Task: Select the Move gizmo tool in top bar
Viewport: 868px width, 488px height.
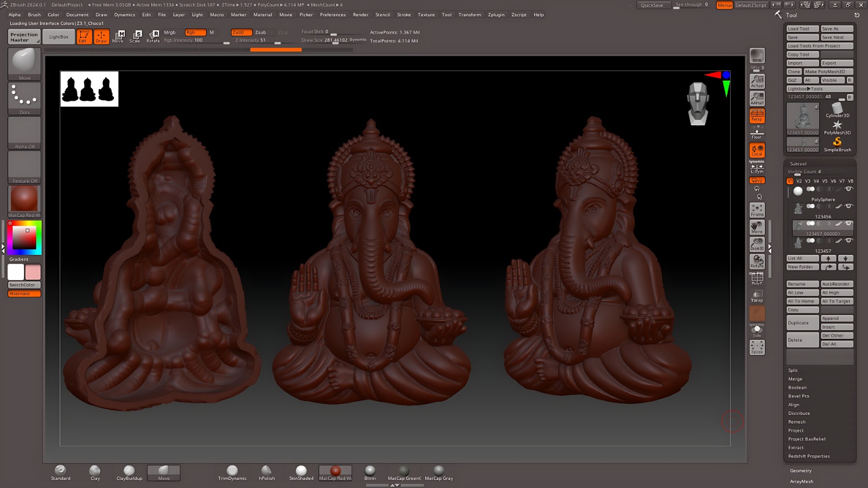Action: (118, 36)
